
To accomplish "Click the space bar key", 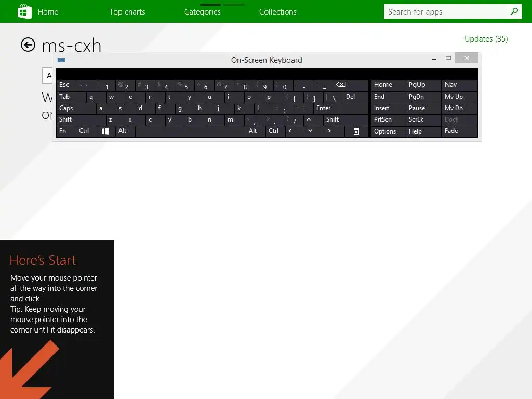I will [x=190, y=131].
